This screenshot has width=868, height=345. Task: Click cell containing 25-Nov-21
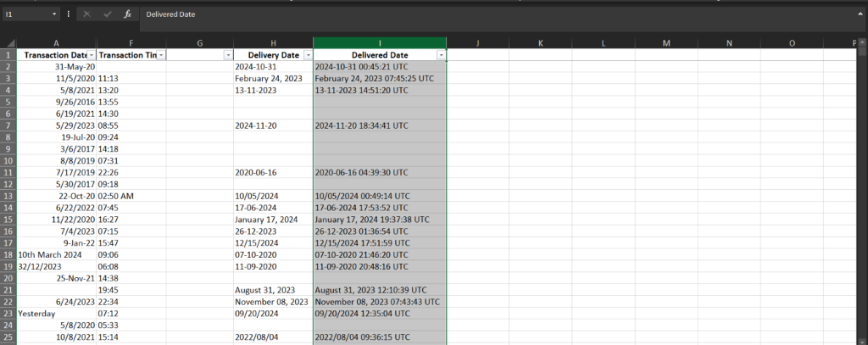pos(57,278)
